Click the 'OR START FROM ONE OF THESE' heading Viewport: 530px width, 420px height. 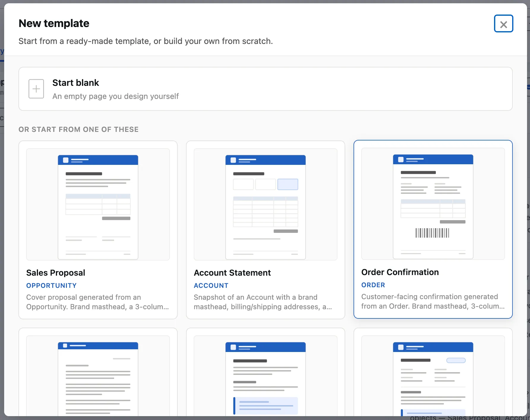click(x=78, y=130)
